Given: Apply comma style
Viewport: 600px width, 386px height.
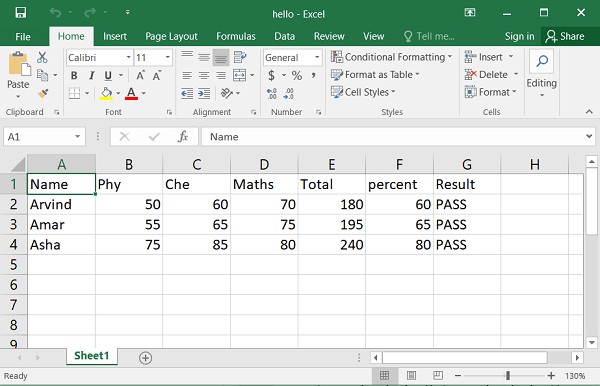Looking at the screenshot, I should tap(313, 75).
